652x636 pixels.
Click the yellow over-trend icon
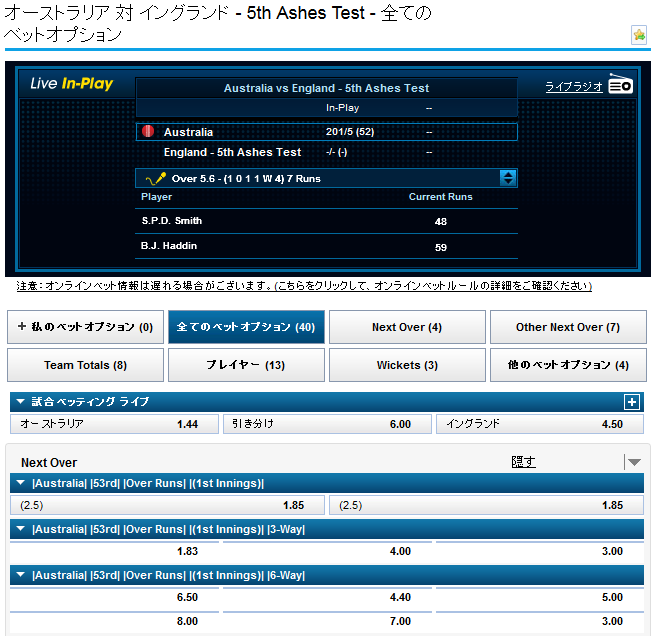click(154, 179)
